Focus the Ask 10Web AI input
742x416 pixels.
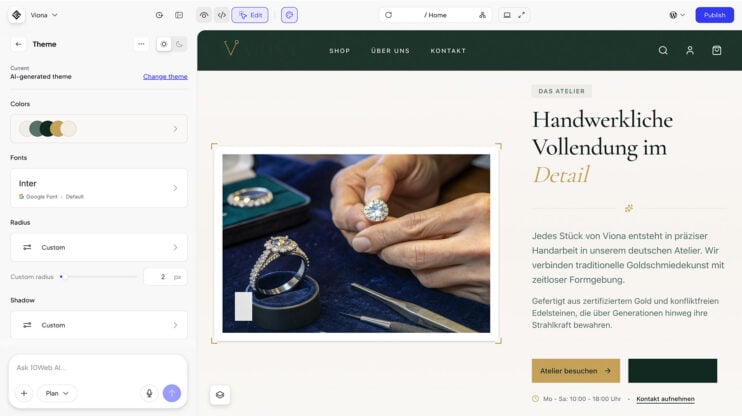[x=98, y=368]
